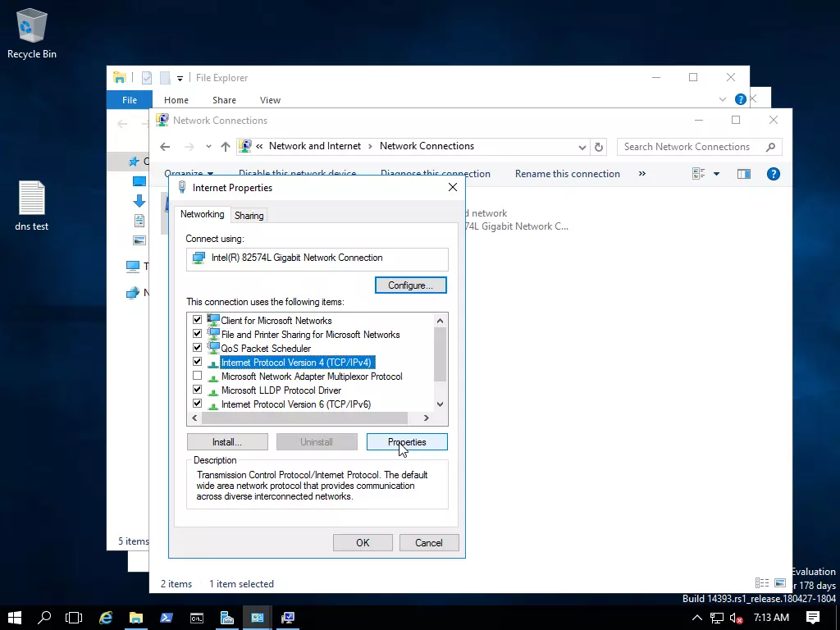Screen dimensions: 840x630
Task: Click the muted volume icon in system tray
Action: 736,618
